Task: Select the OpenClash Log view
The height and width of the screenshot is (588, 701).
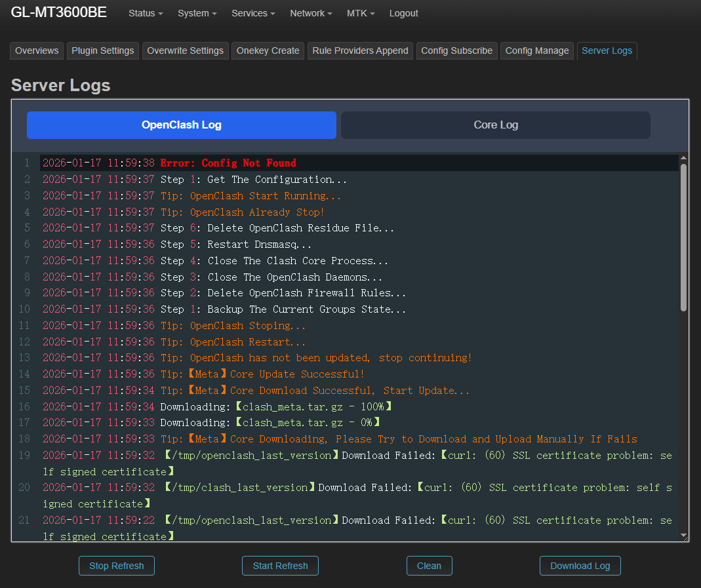Action: coord(181,125)
